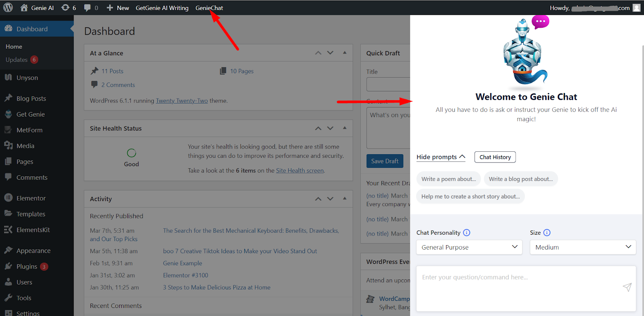
Task: Send the chat message with the paper plane
Action: point(627,287)
